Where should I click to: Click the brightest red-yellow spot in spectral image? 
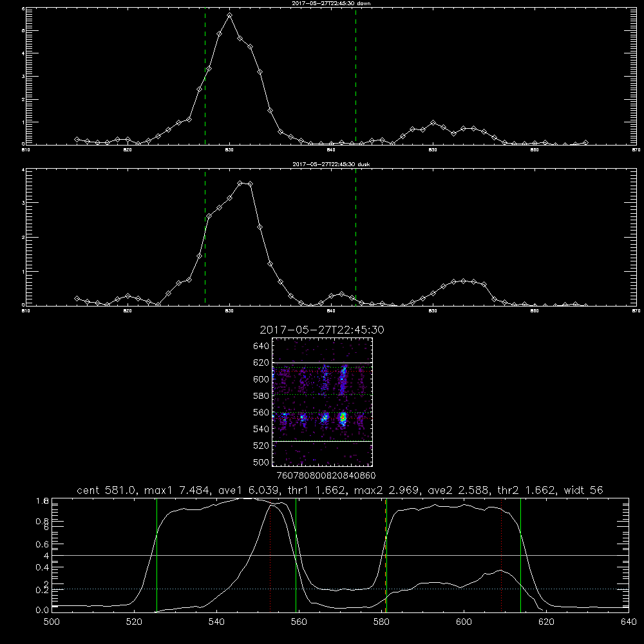tap(343, 418)
